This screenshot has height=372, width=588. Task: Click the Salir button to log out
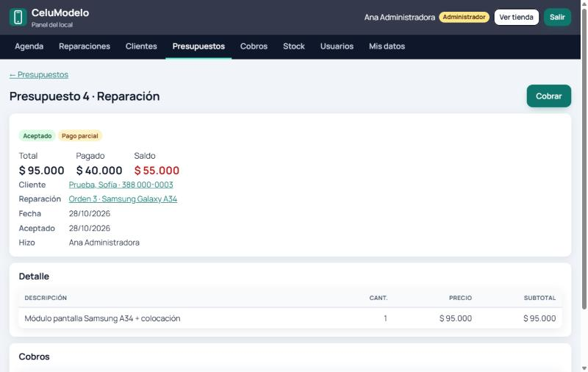(557, 17)
